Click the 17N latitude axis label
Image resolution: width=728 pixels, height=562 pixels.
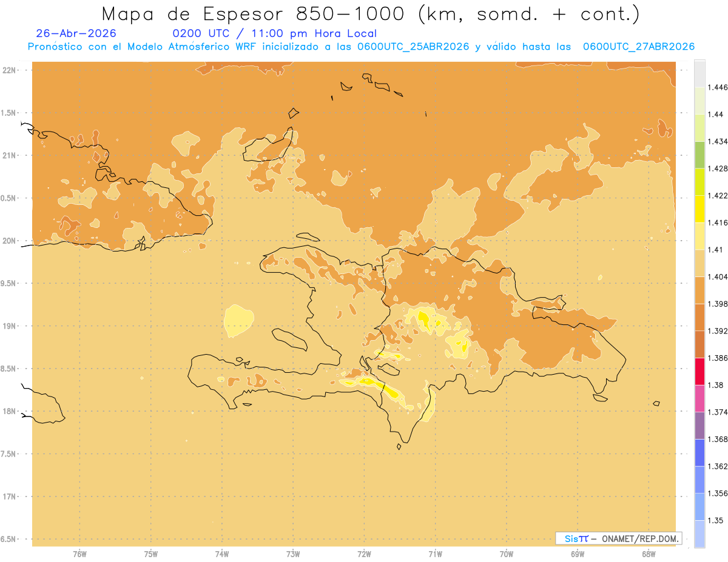(9, 497)
